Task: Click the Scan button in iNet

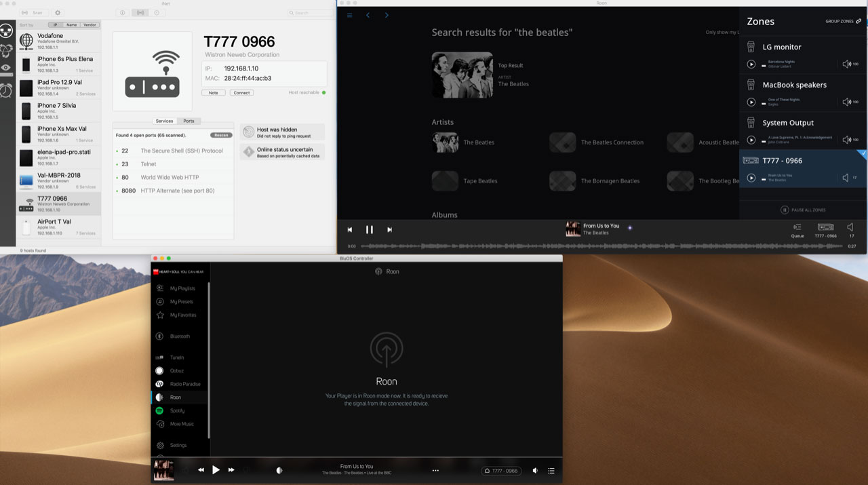Action: pyautogui.click(x=33, y=13)
